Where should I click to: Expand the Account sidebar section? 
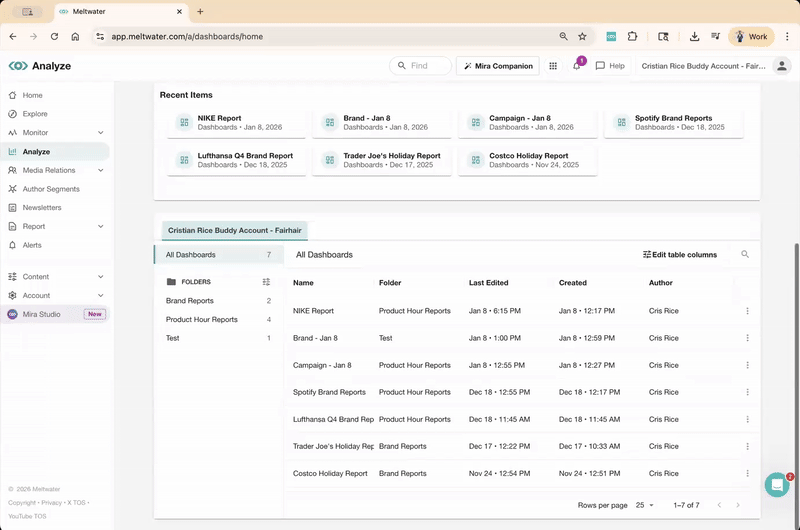(101, 295)
